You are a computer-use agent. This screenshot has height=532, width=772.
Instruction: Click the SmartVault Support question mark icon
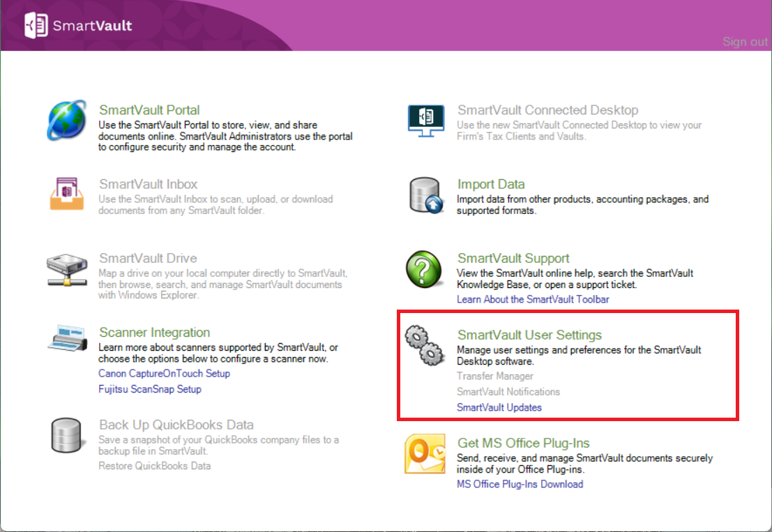pos(424,269)
